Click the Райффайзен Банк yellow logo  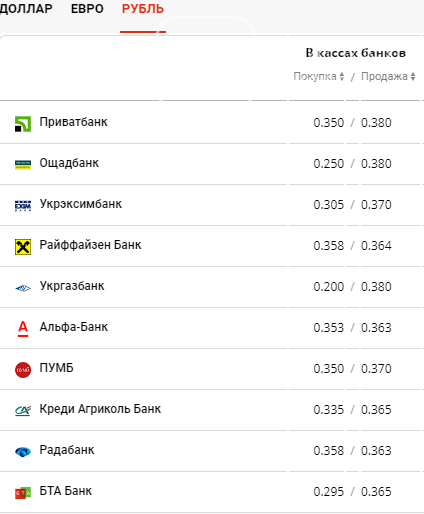tap(23, 247)
